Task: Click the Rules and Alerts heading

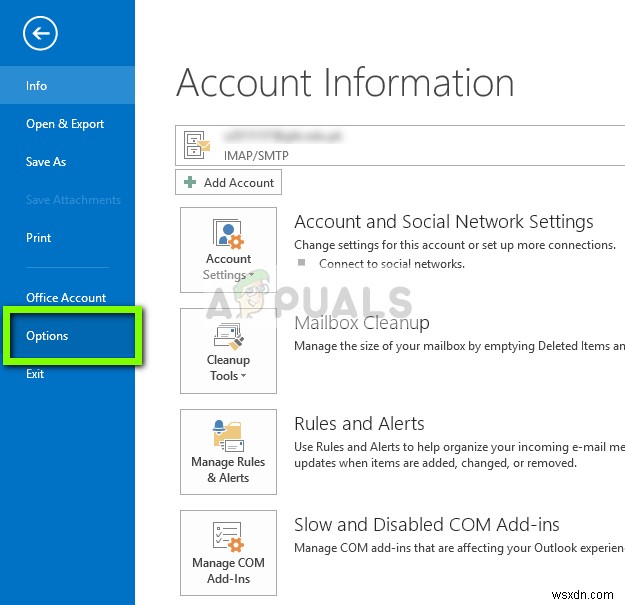Action: [x=359, y=423]
